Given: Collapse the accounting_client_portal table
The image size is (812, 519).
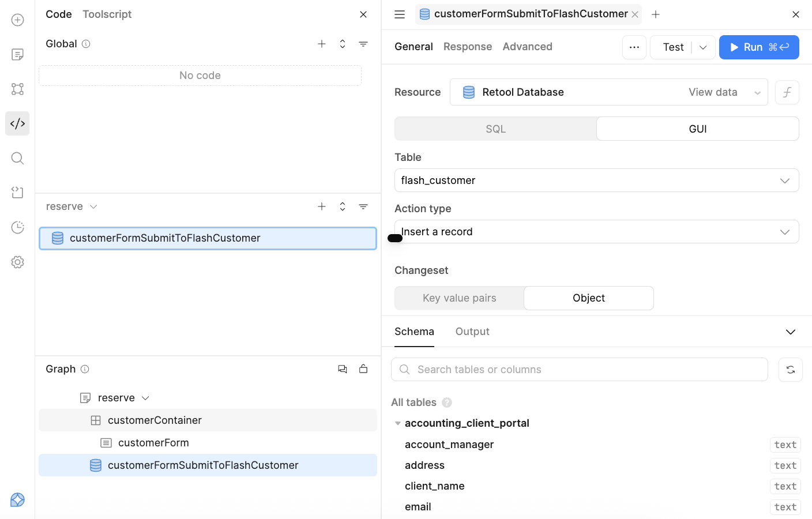Looking at the screenshot, I should [x=398, y=423].
